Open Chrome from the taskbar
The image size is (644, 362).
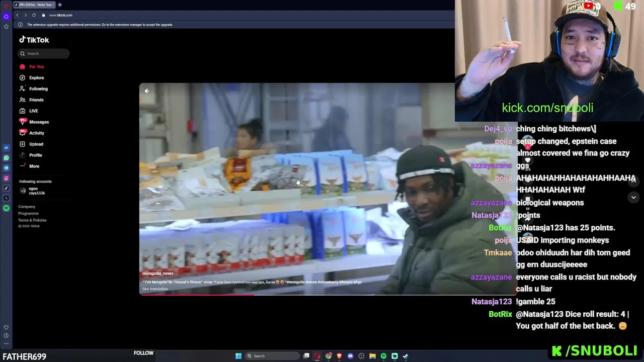329,356
